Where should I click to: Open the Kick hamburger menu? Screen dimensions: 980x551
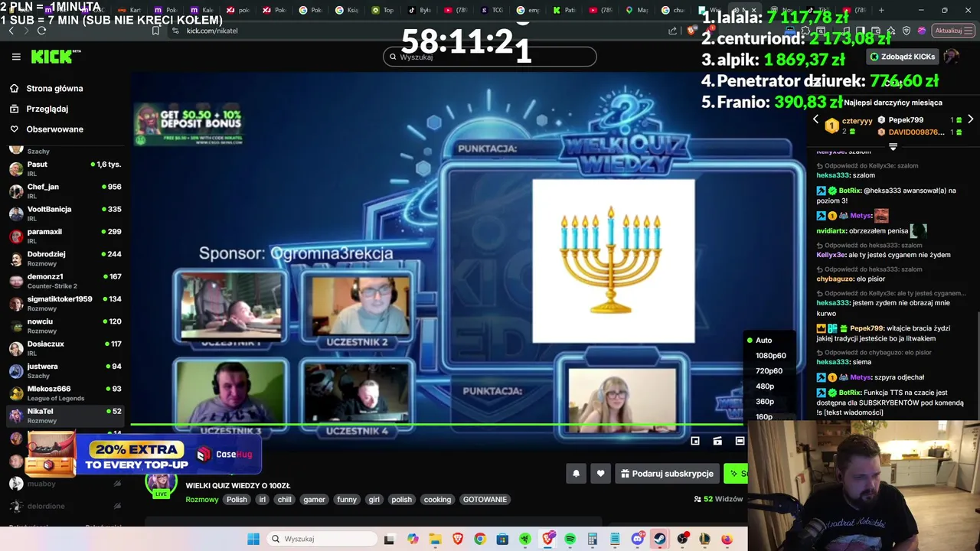click(x=16, y=57)
